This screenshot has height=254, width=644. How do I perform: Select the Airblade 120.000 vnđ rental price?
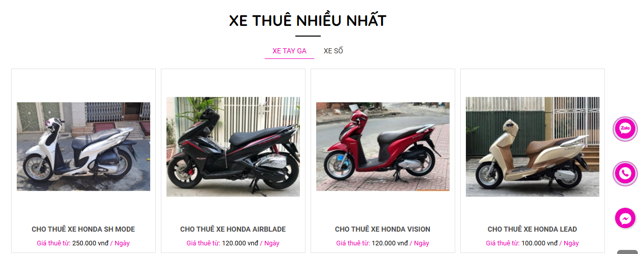tap(240, 243)
